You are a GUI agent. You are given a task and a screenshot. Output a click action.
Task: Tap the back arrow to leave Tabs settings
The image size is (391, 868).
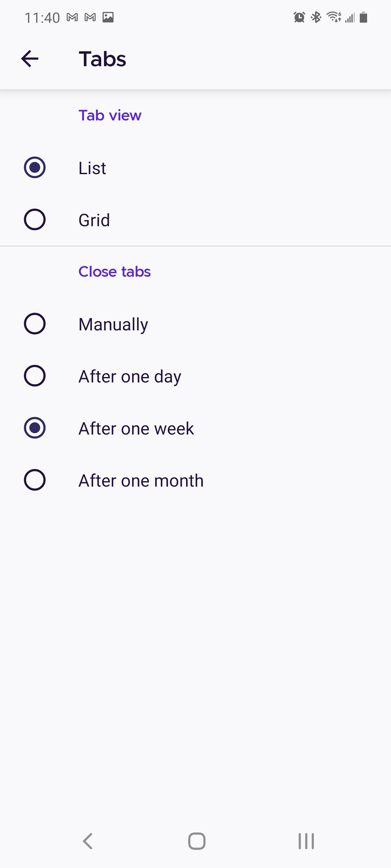tap(30, 58)
